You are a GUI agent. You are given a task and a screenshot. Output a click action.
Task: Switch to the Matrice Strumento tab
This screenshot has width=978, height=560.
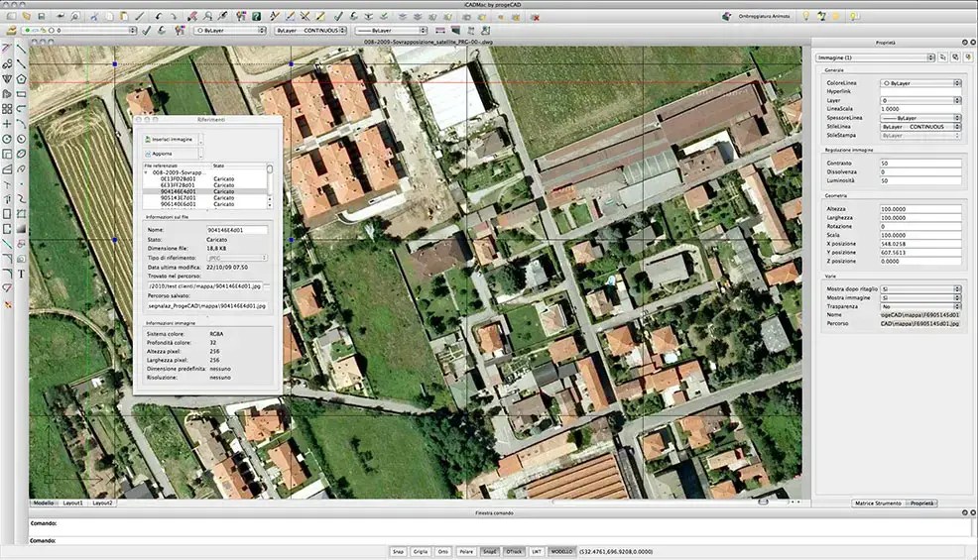click(x=878, y=504)
